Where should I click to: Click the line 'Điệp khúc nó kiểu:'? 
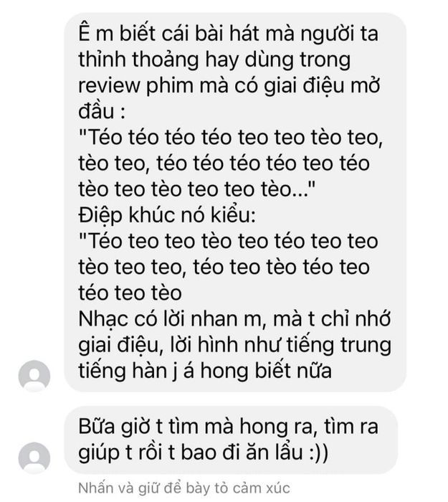[167, 215]
